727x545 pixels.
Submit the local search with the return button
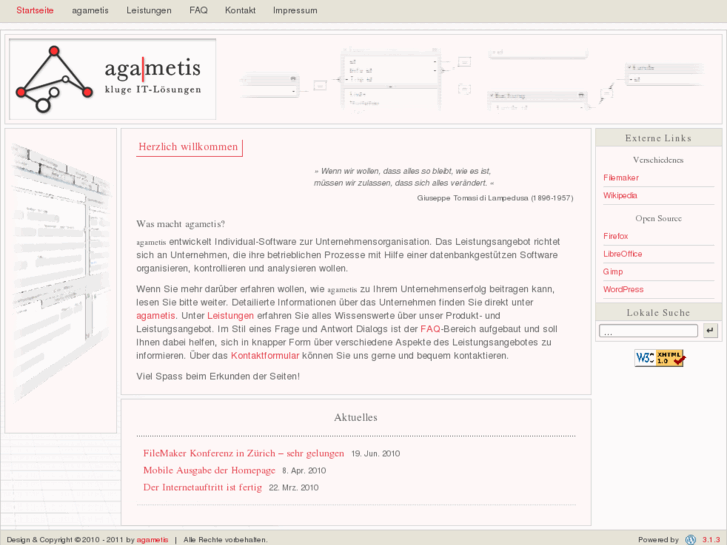pos(710,330)
